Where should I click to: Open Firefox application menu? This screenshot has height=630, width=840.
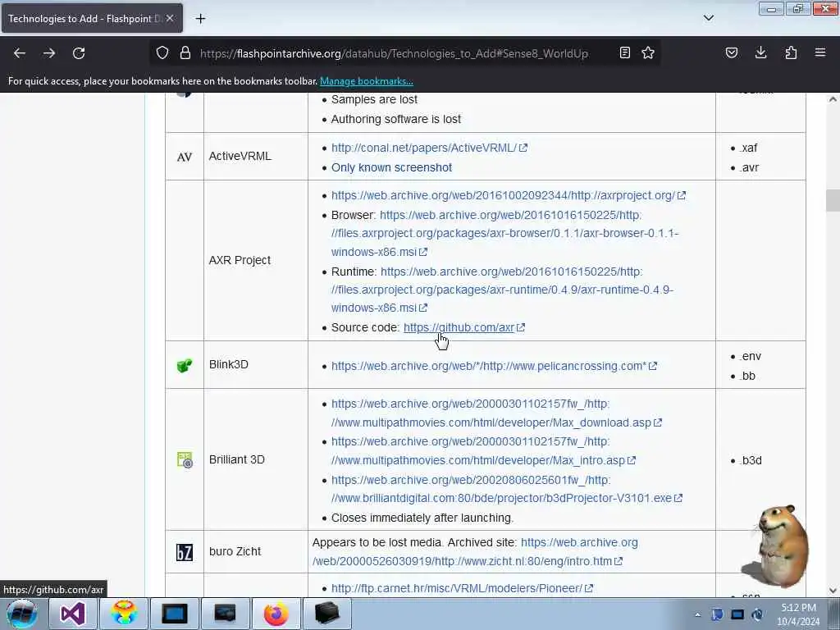[x=820, y=53]
